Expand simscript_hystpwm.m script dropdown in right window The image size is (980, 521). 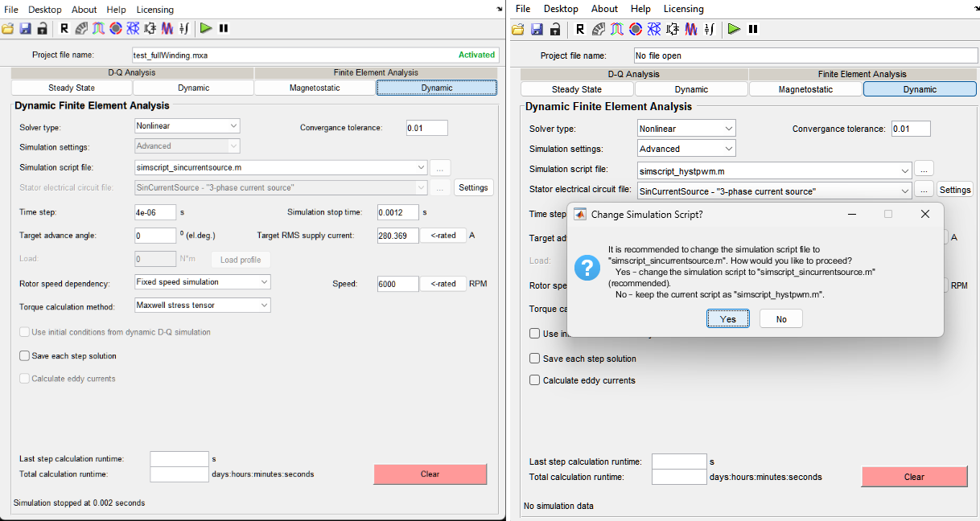coord(775,170)
